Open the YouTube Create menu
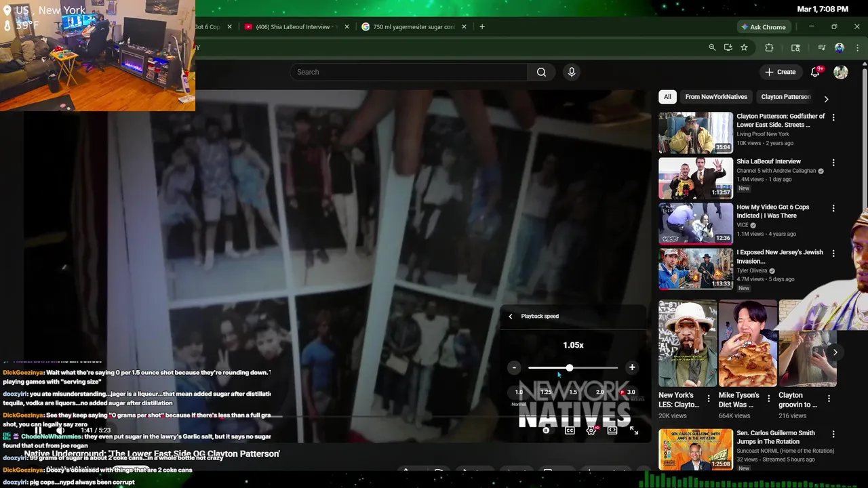The width and height of the screenshot is (868, 488). 781,72
